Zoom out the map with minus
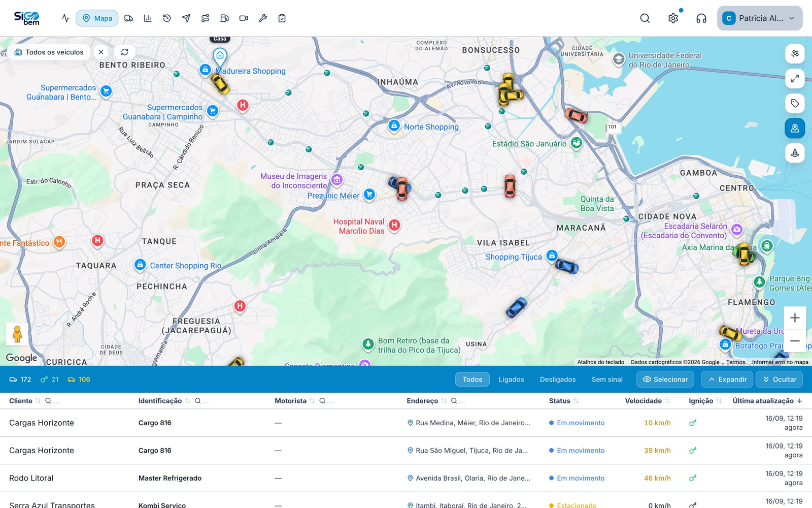The image size is (812, 508). coord(795,341)
